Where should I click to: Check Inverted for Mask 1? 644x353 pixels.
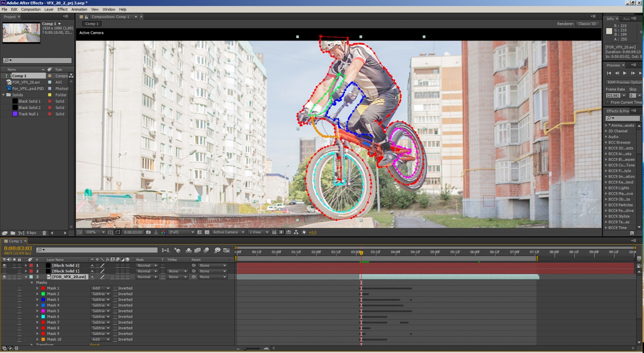[115, 288]
